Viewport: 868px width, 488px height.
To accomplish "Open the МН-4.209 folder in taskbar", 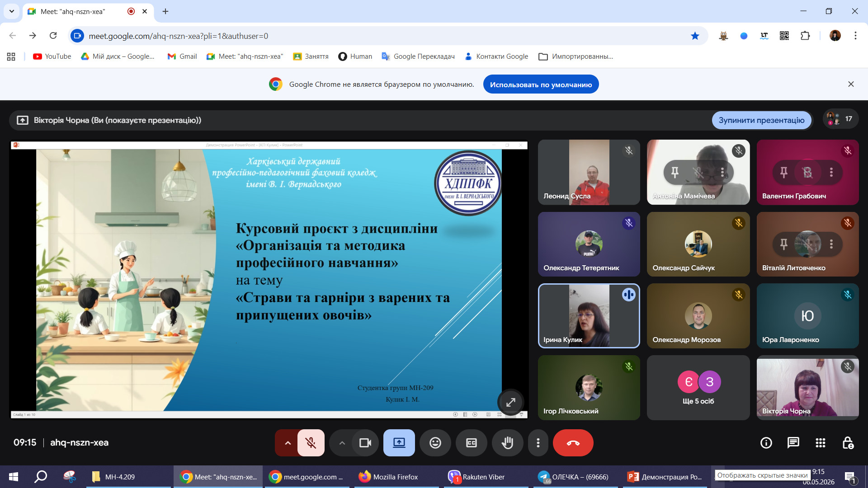I will coord(128,477).
